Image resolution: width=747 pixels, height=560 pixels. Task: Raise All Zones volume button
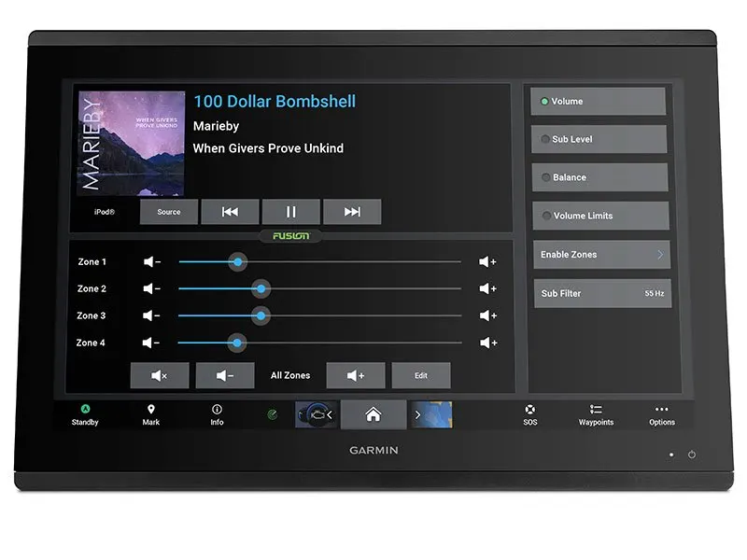point(356,375)
